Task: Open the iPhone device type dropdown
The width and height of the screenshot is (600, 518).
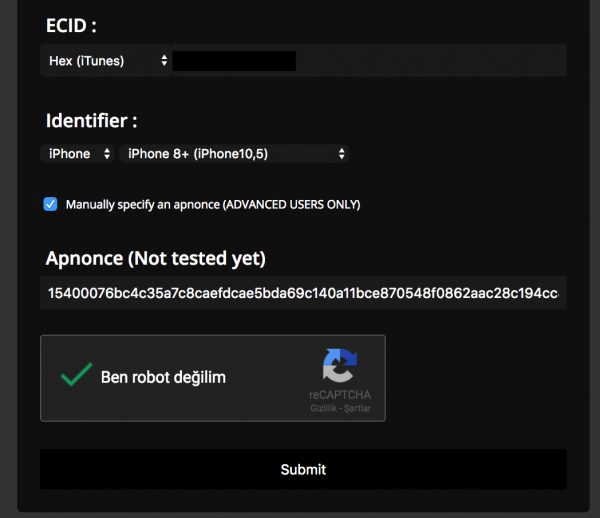Action: point(79,153)
